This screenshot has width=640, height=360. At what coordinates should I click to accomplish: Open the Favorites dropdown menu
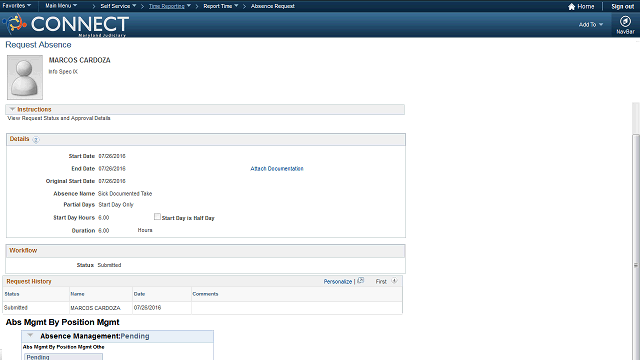[x=17, y=6]
